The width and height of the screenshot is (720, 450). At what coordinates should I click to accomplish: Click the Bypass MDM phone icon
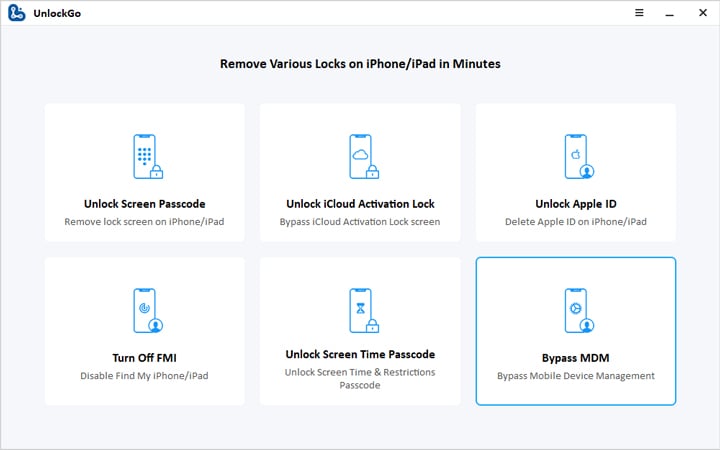579,310
